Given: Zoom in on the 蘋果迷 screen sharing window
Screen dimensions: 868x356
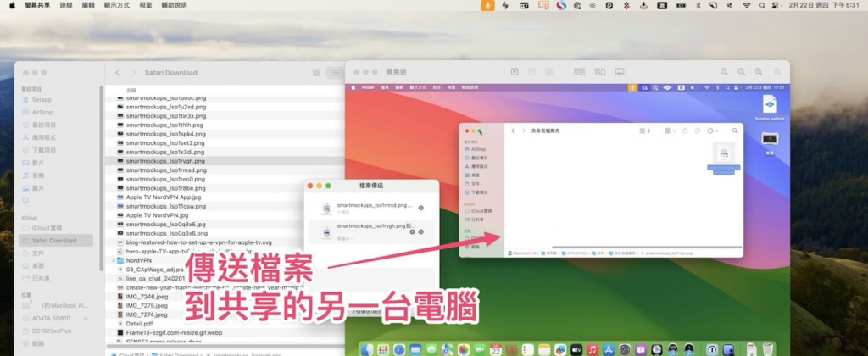Looking at the screenshot, I should coord(759,72).
